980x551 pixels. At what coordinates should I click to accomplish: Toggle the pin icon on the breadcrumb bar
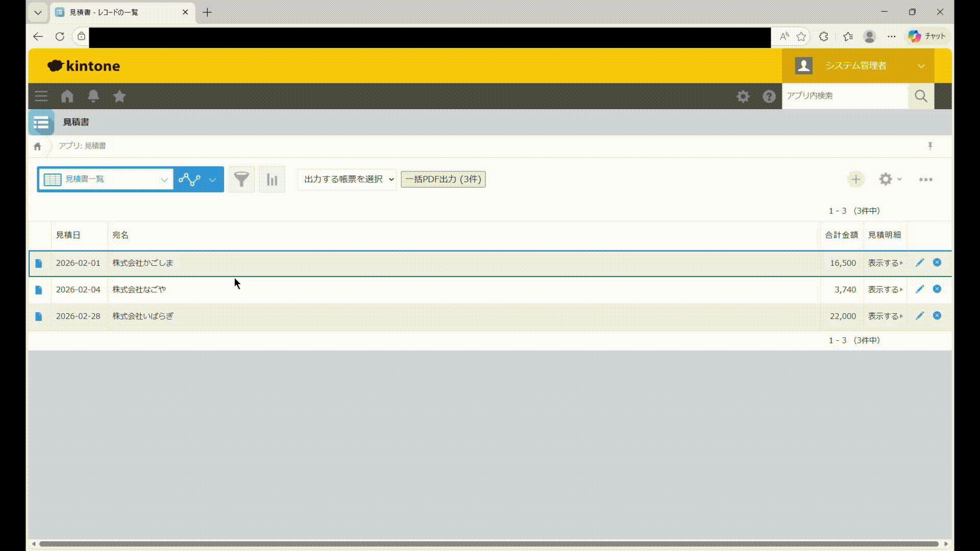930,146
